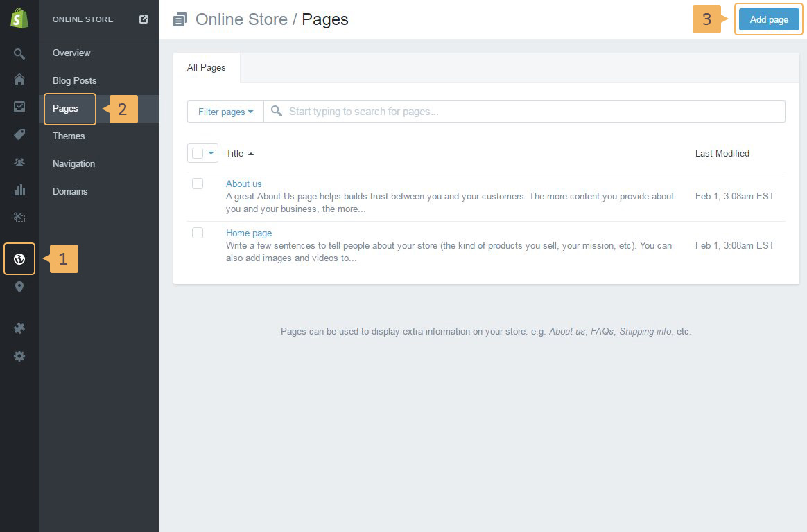Open Customers using the people icon

[19, 162]
